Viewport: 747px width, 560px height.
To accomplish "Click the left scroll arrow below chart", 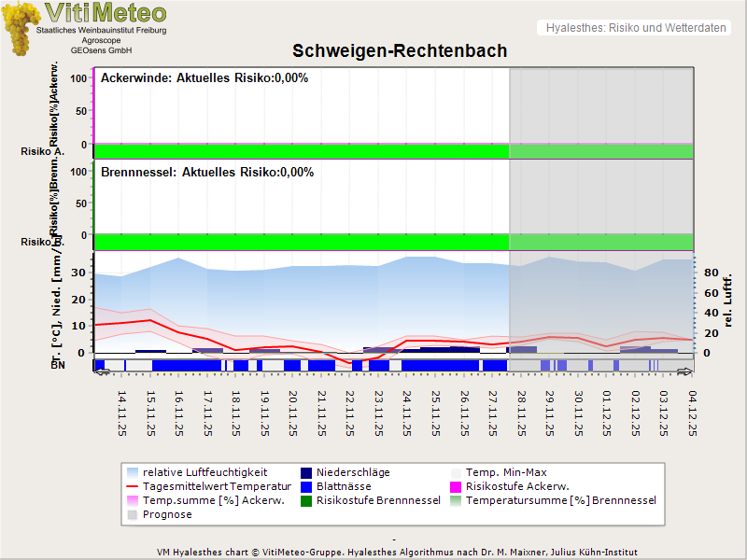I will (102, 372).
